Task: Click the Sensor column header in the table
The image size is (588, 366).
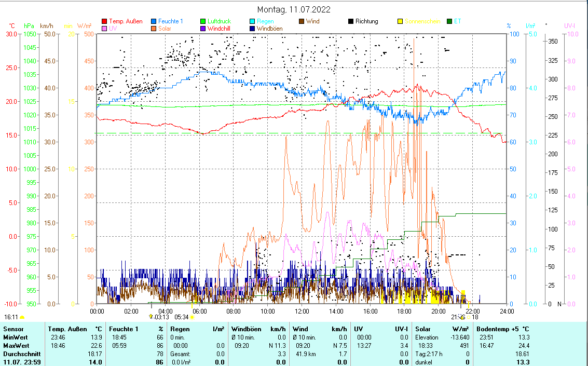Action: coord(13,329)
